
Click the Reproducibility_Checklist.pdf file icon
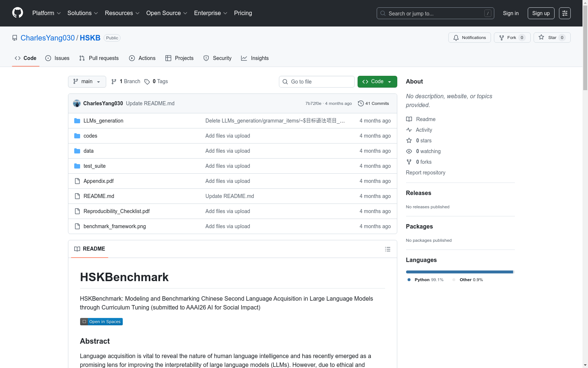pos(77,211)
